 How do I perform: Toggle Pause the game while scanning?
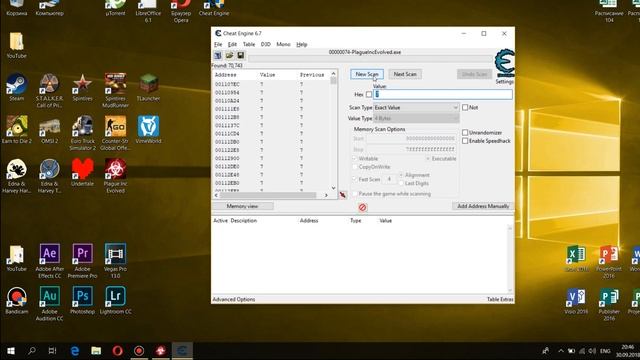click(355, 194)
